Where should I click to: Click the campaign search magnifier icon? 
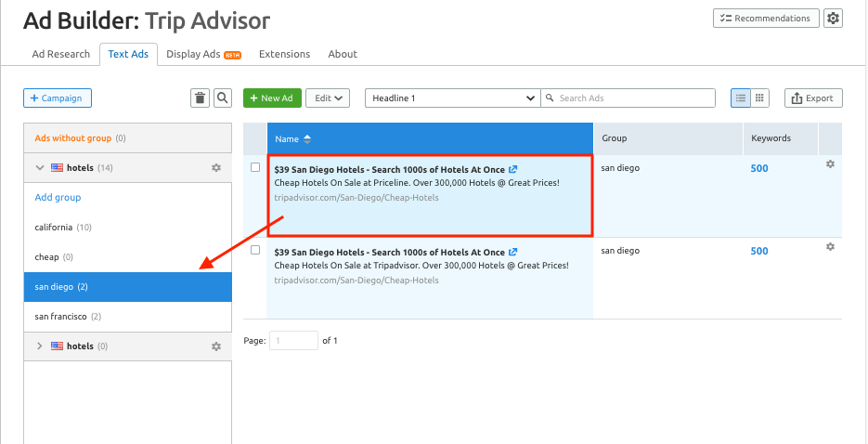click(222, 98)
